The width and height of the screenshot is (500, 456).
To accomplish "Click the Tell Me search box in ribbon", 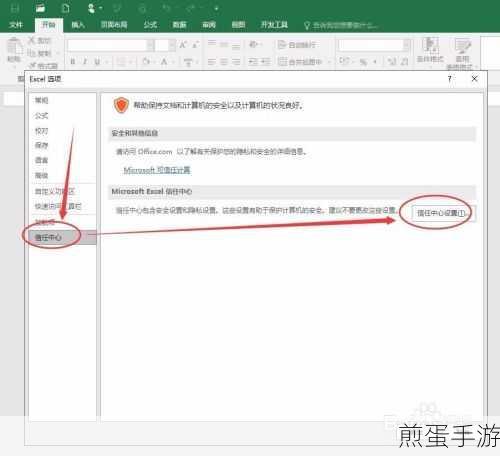I will tap(341, 25).
